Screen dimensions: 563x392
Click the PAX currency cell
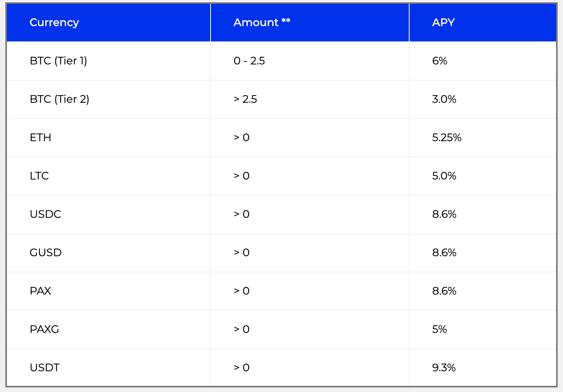(40, 291)
